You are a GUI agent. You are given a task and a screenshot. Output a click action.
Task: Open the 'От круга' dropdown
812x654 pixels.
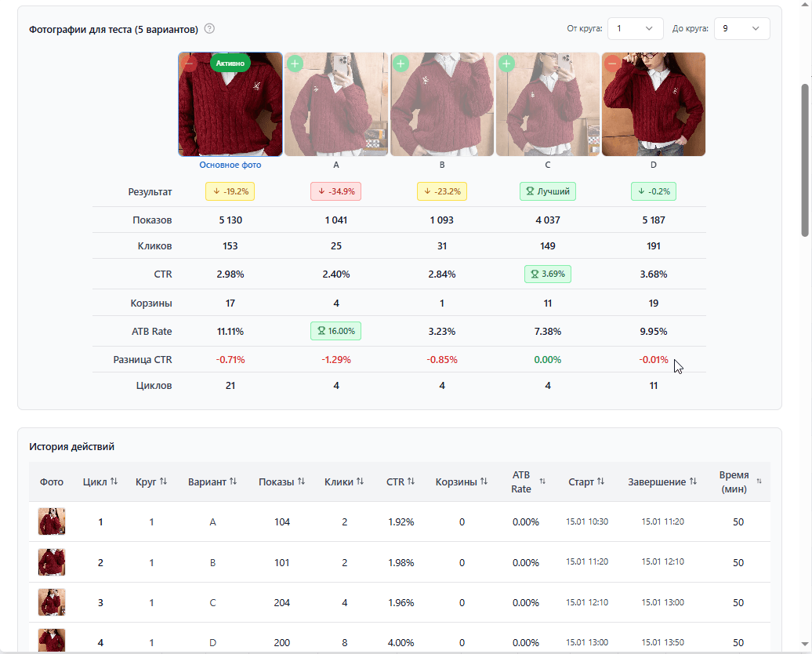click(635, 29)
